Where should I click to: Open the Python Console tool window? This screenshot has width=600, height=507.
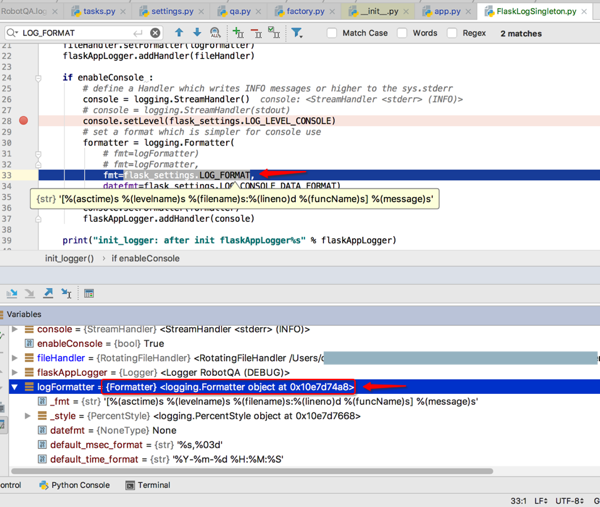pyautogui.click(x=80, y=485)
